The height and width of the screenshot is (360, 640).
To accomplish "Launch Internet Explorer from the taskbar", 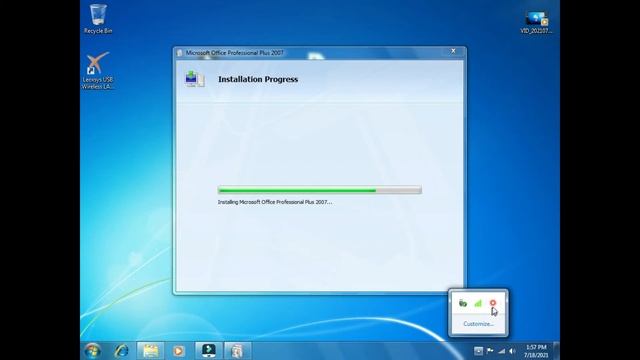I will (x=121, y=351).
